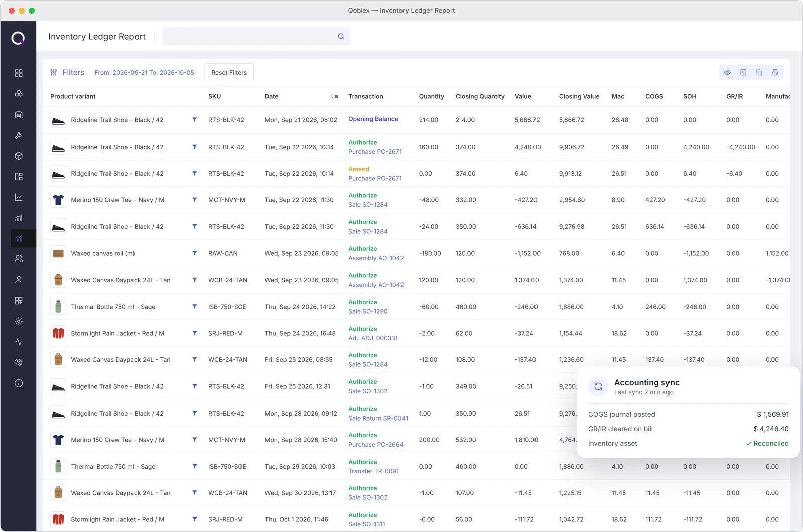Click the Reconciled status in Accounting sync
Image resolution: width=803 pixels, height=532 pixels.
tap(767, 443)
